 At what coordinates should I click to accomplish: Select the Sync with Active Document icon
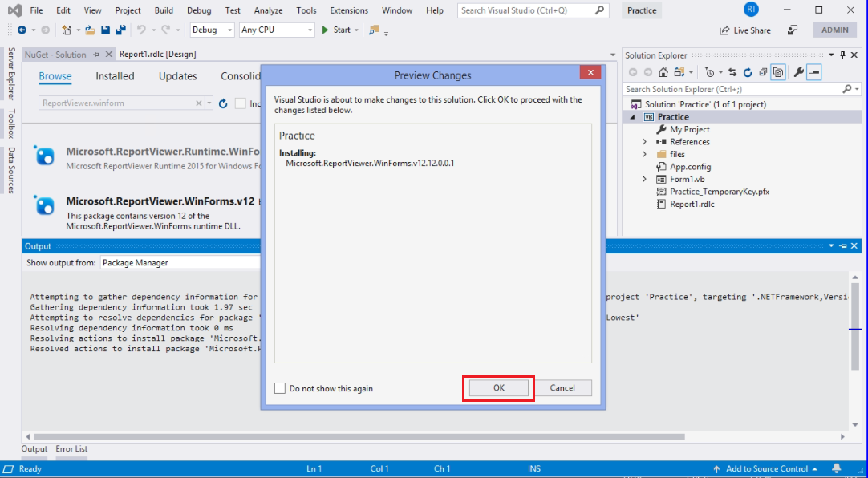coord(733,72)
